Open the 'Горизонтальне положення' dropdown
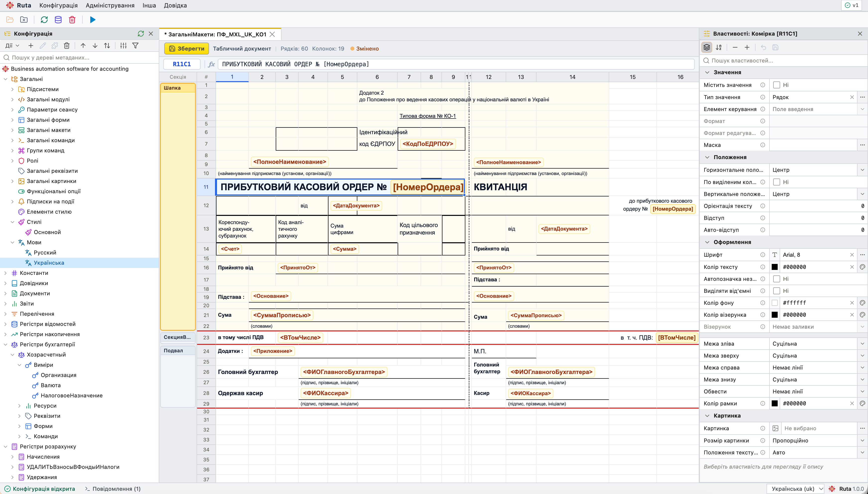This screenshot has width=868, height=494. click(818, 170)
